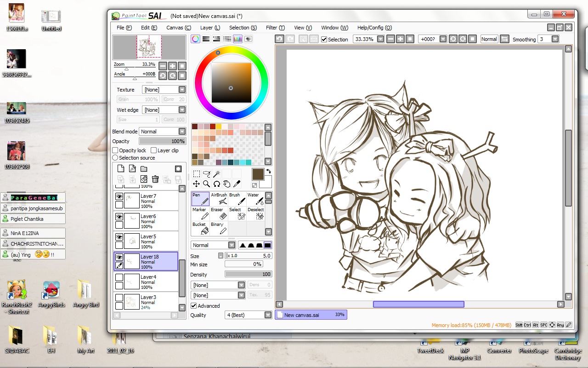Open the Filter menu
588x368 pixels.
[275, 28]
